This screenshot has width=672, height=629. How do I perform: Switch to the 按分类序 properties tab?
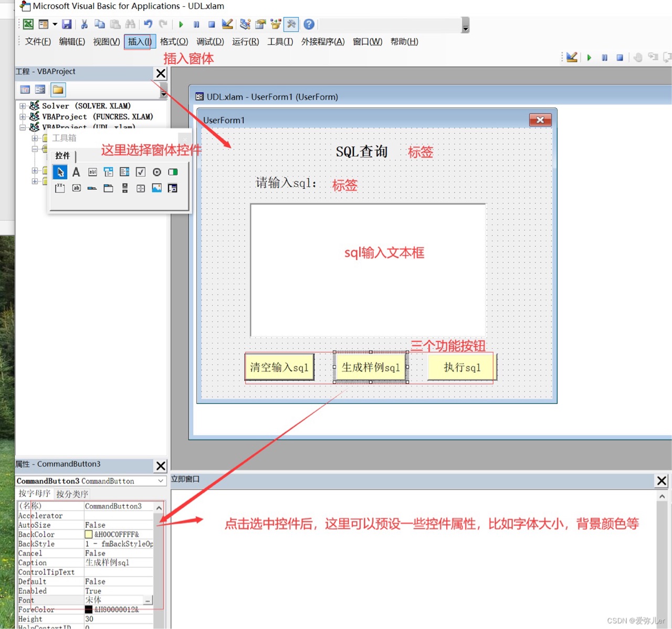click(72, 494)
